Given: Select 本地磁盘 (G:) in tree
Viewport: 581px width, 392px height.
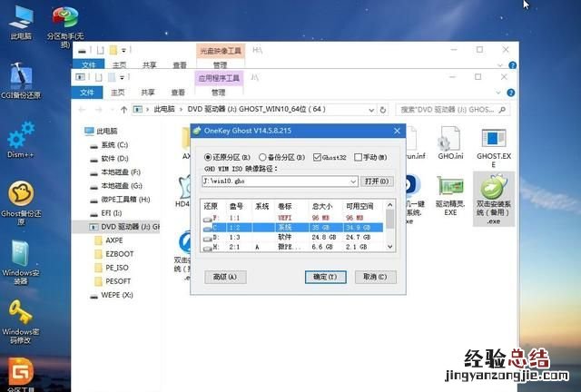Looking at the screenshot, I should [116, 186].
